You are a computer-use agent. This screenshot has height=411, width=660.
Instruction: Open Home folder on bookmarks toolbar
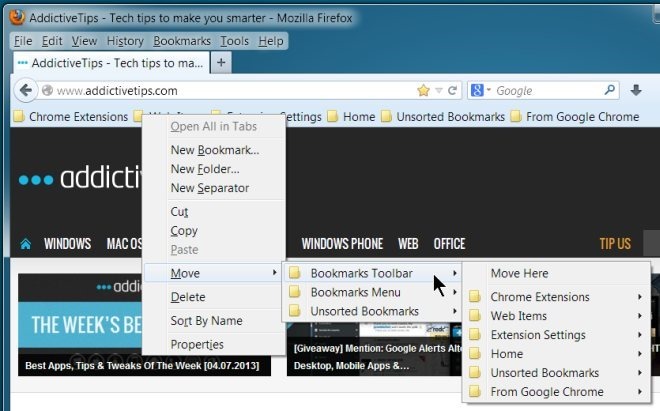coord(351,117)
